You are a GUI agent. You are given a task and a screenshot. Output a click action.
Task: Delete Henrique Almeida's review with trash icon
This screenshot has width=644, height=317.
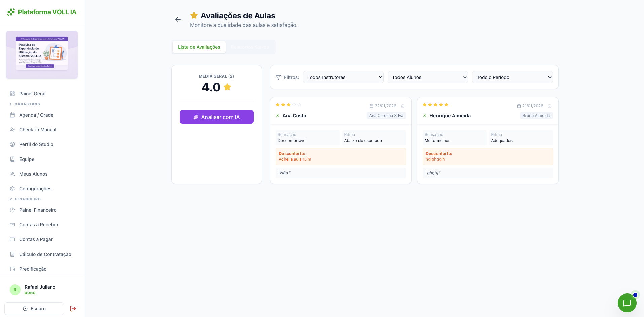[550, 106]
